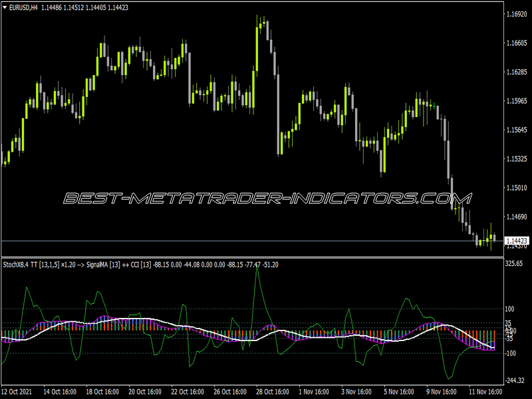This screenshot has height=399, width=532.
Task: Click the 1.15325 price axis label
Action: tap(517, 159)
